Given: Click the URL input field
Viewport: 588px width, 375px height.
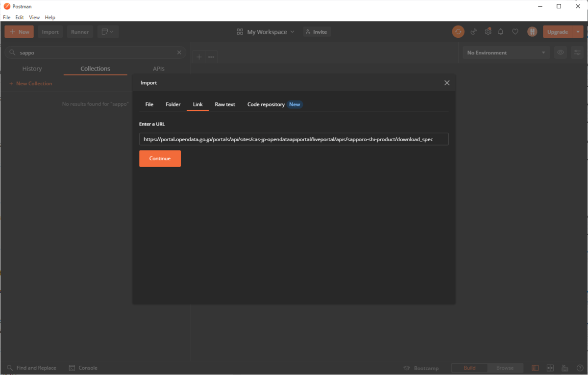Looking at the screenshot, I should (294, 139).
